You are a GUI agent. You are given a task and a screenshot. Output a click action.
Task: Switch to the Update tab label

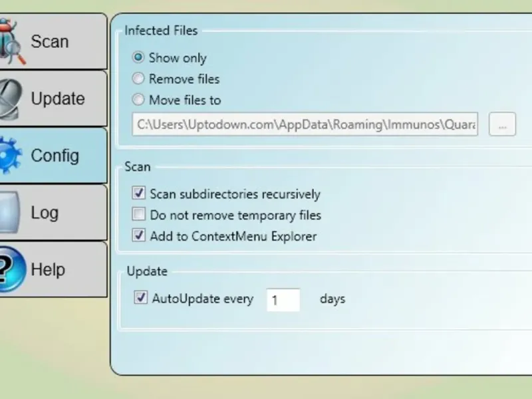(58, 98)
